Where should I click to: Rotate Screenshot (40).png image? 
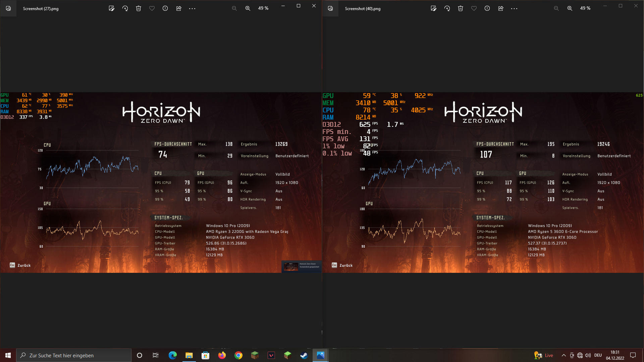point(447,8)
